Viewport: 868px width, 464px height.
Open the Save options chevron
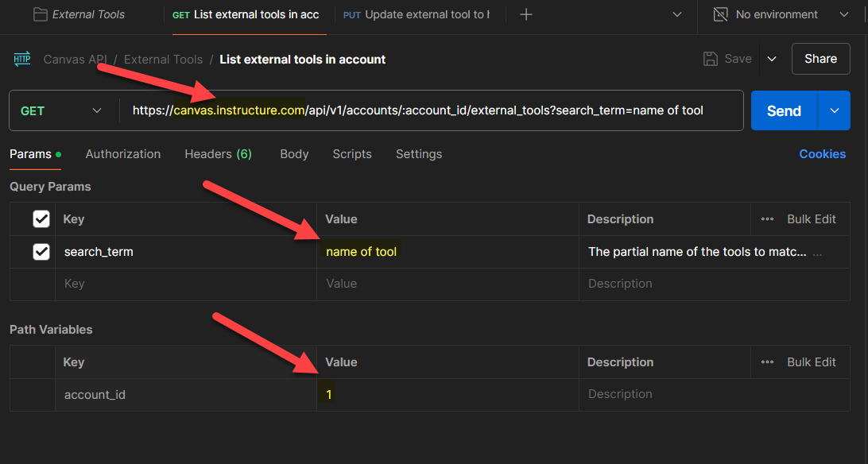770,58
